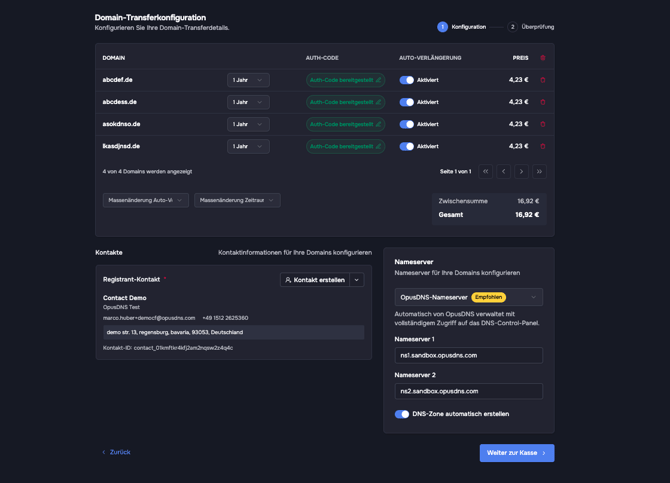Open Massenänderung Zeitraum dropdown
The image size is (670, 483).
pyautogui.click(x=237, y=200)
